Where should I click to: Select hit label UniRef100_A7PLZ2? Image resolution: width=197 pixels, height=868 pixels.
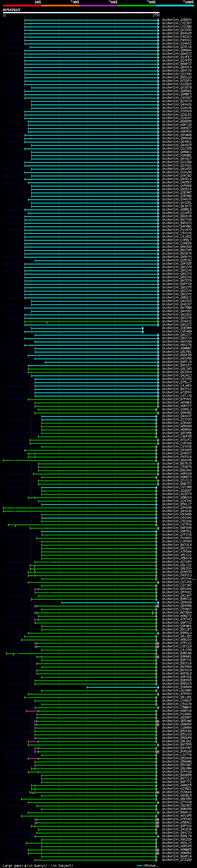tap(176, 643)
